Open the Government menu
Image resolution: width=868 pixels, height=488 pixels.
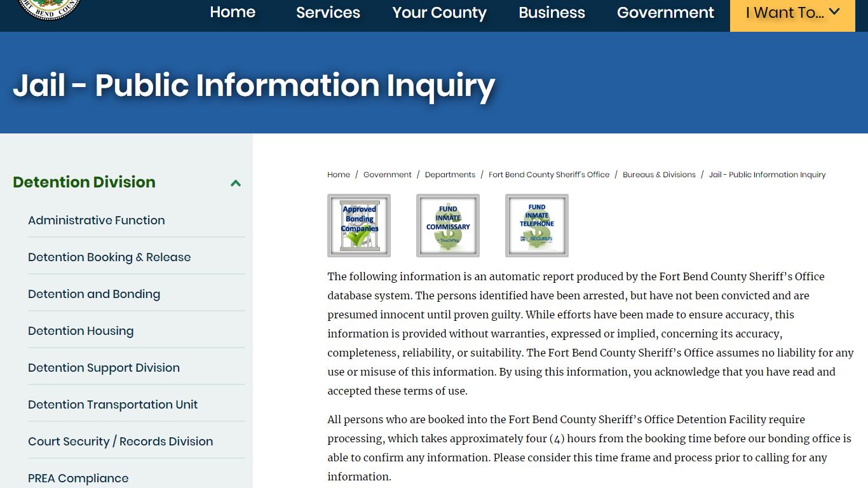pos(665,13)
